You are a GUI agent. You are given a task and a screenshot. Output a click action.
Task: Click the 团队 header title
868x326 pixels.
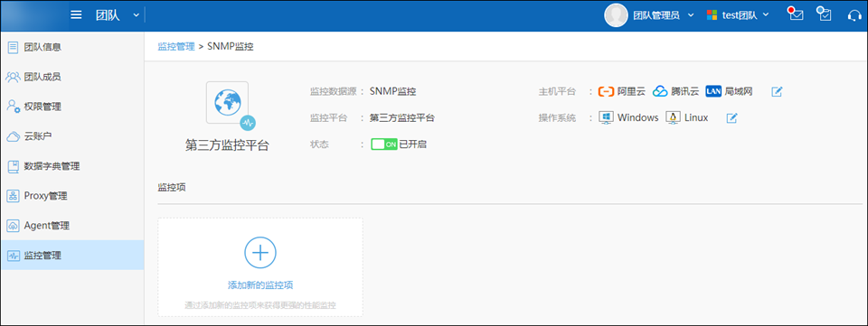click(x=108, y=15)
